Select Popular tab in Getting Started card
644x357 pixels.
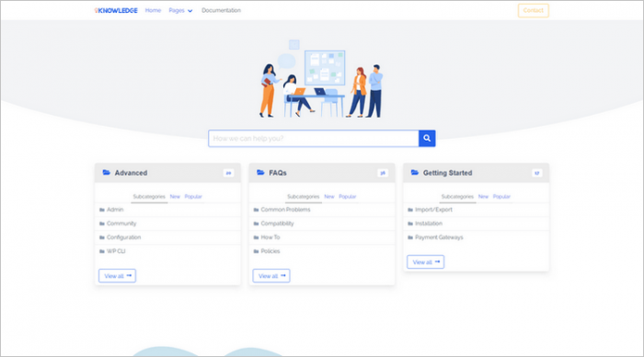coord(501,197)
